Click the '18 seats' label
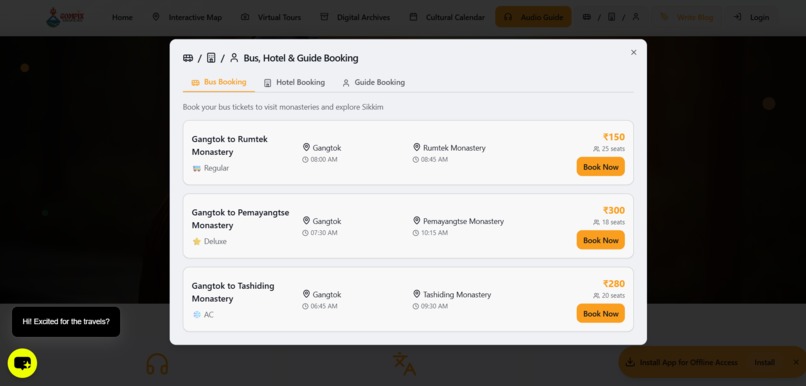Screen dimensions: 806x386 pyautogui.click(x=613, y=223)
